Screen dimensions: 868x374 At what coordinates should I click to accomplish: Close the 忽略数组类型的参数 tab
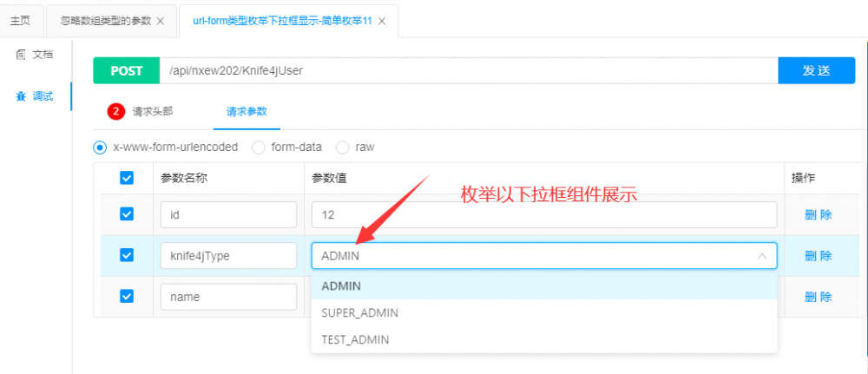(x=160, y=21)
